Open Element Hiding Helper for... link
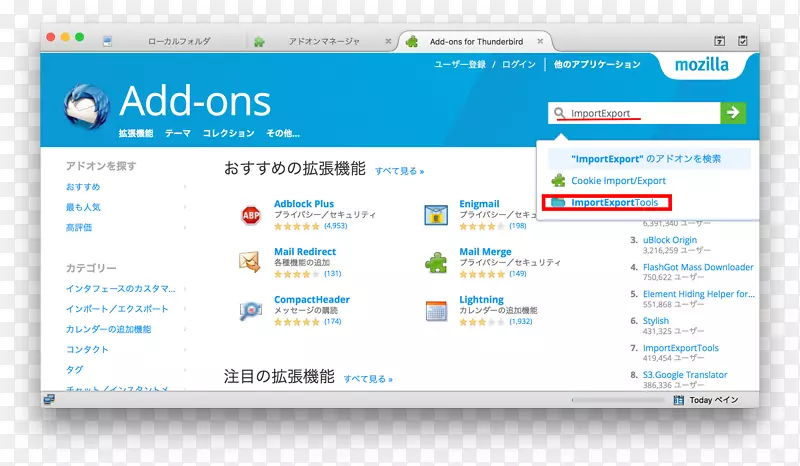 698,294
